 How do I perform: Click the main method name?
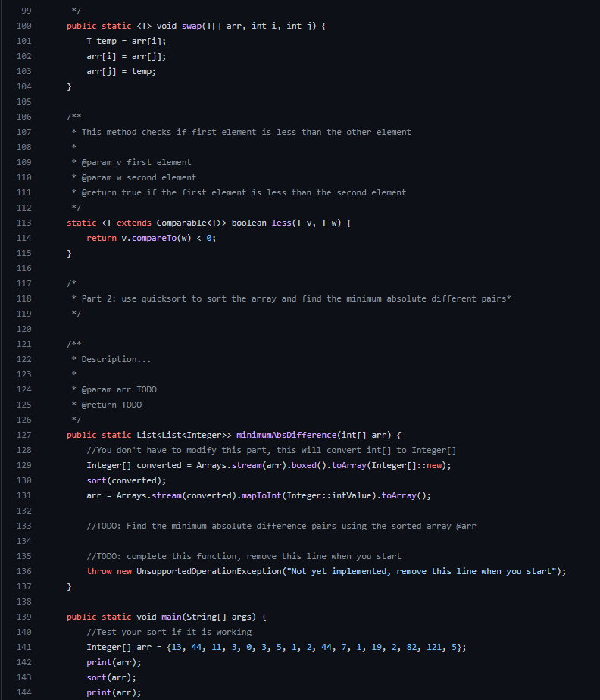coord(171,617)
